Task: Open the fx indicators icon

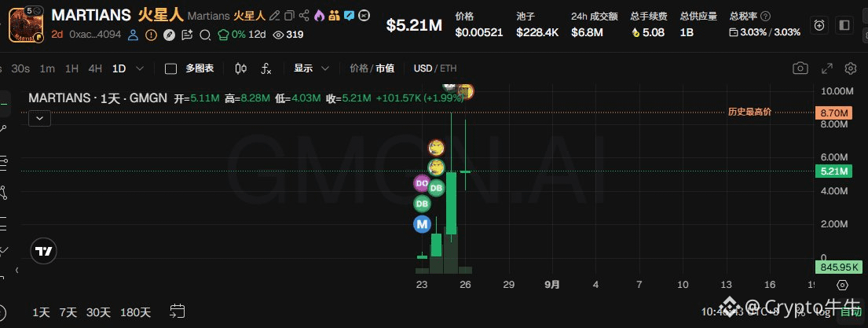Action: tap(266, 68)
